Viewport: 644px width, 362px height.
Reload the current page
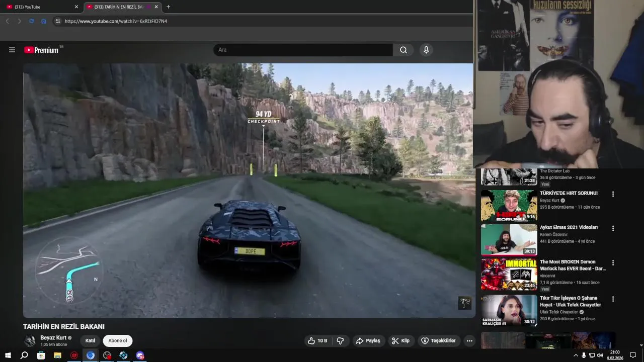tap(32, 21)
